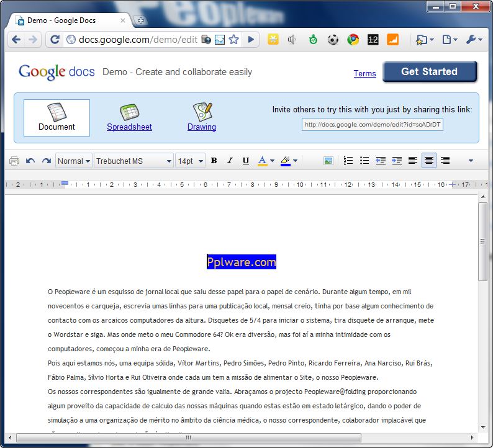Click the green circular extension icon
Screen dimensions: 493x448
(313, 40)
